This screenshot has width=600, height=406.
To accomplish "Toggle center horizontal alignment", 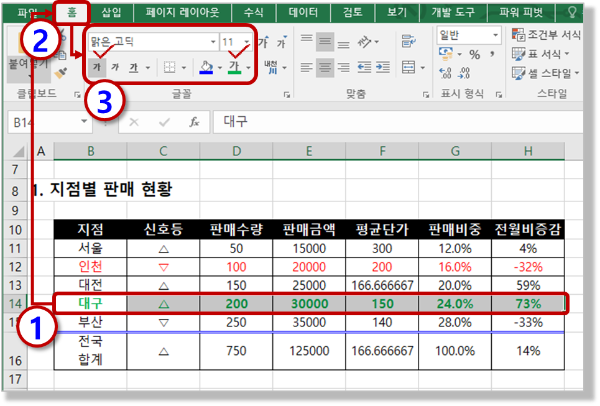I will point(325,68).
